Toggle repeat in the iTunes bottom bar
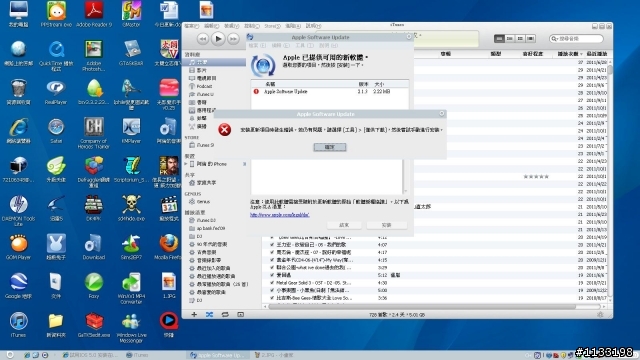 pos(225,314)
